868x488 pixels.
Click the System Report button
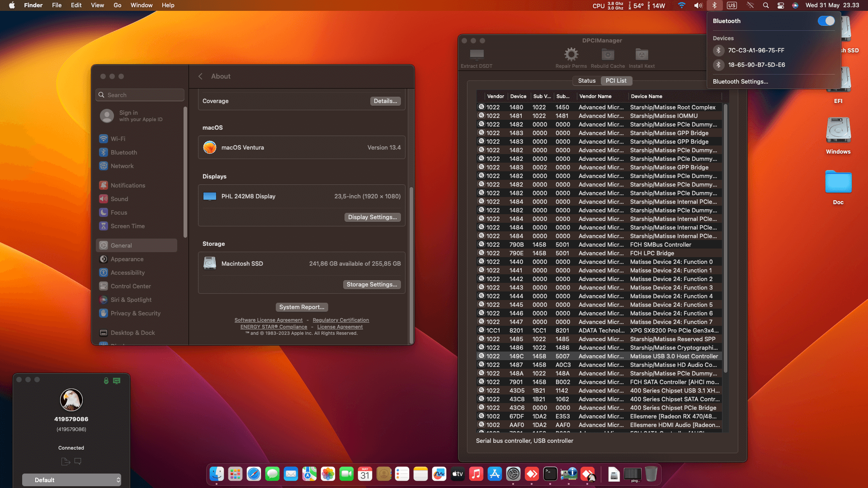[x=302, y=307]
